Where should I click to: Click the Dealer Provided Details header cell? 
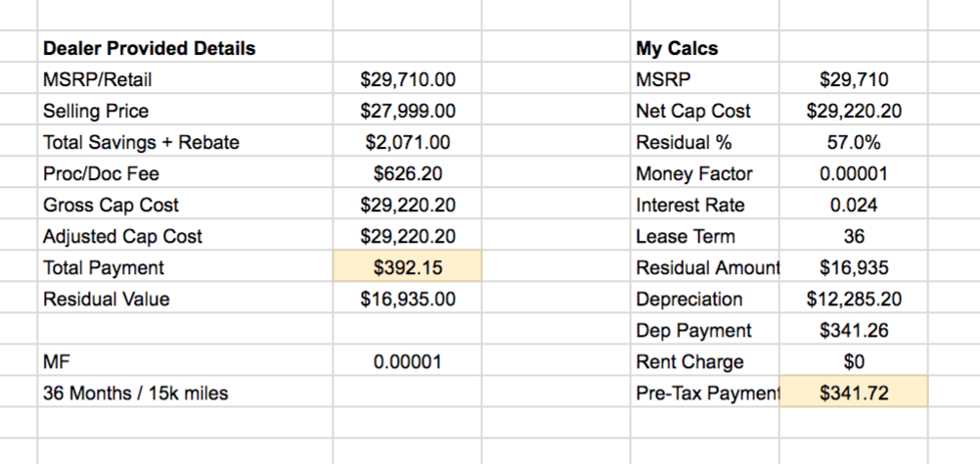[x=186, y=48]
